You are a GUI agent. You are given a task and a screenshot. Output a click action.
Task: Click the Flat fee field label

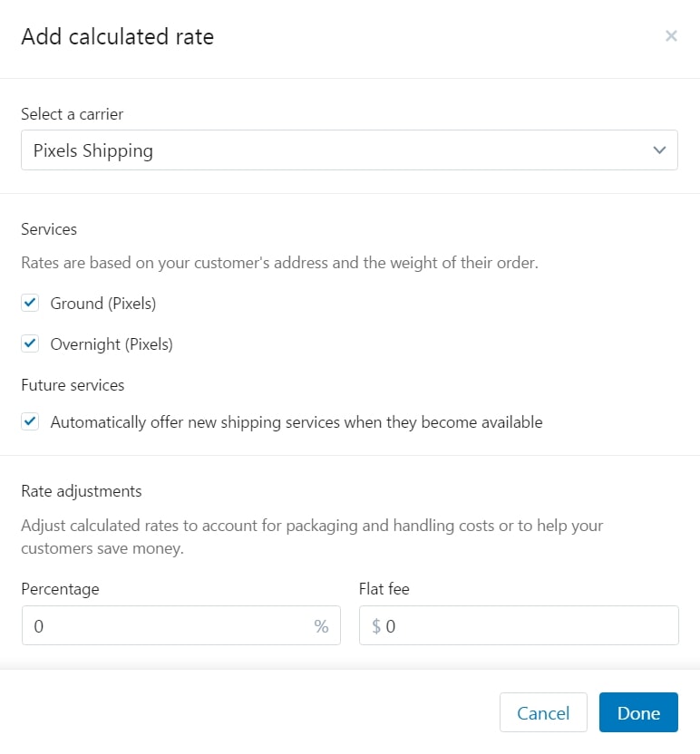tap(384, 589)
